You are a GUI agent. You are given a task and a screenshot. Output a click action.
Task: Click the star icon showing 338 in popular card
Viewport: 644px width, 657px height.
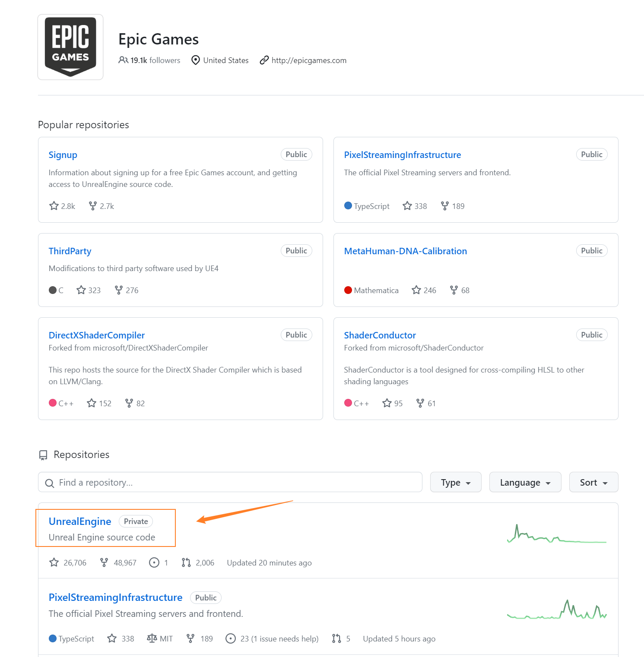(407, 206)
